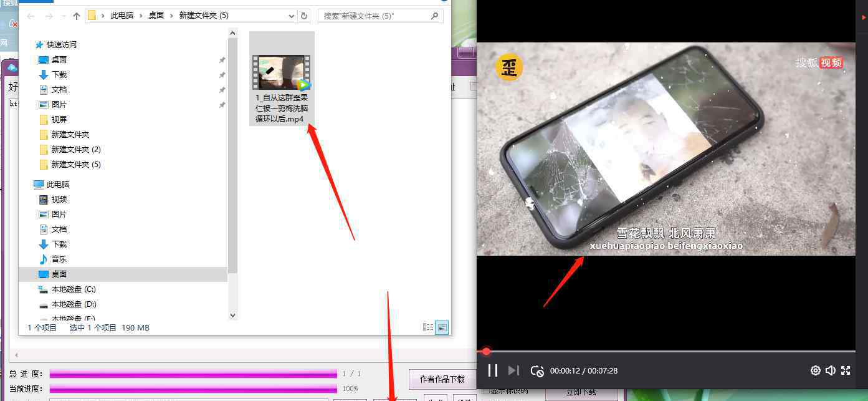Open 新建文件夹 (2) in the sidebar
The width and height of the screenshot is (868, 401).
pyautogui.click(x=75, y=149)
